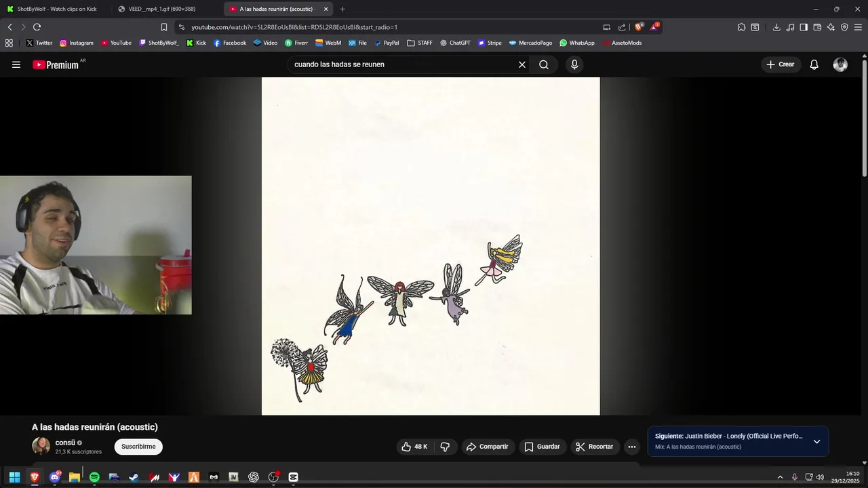Open the Instagram bookmark

coord(76,43)
